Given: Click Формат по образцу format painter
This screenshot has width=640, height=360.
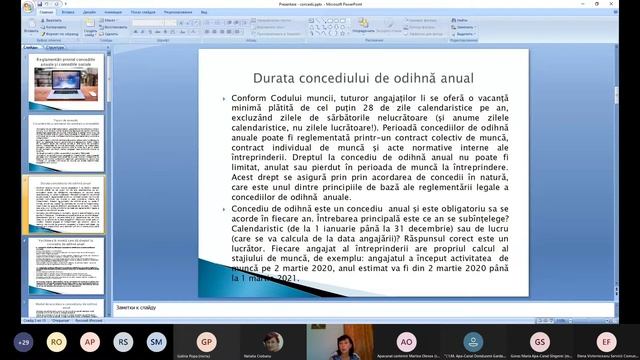Looking at the screenshot, I should (60, 34).
